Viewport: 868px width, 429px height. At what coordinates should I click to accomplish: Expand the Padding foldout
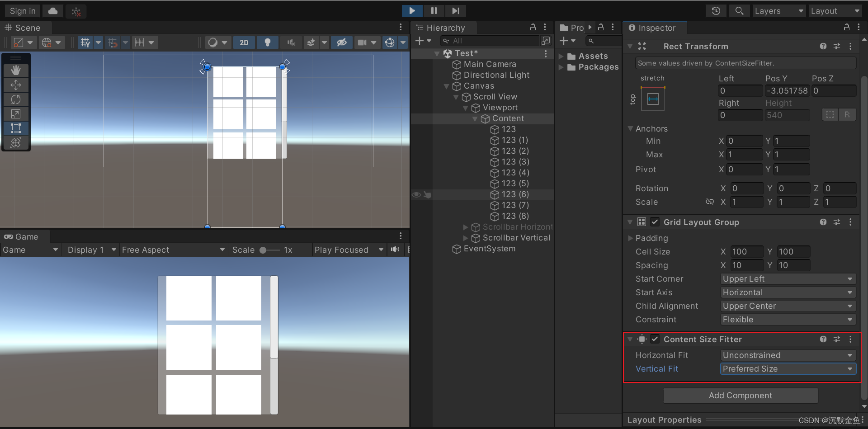[631, 238]
